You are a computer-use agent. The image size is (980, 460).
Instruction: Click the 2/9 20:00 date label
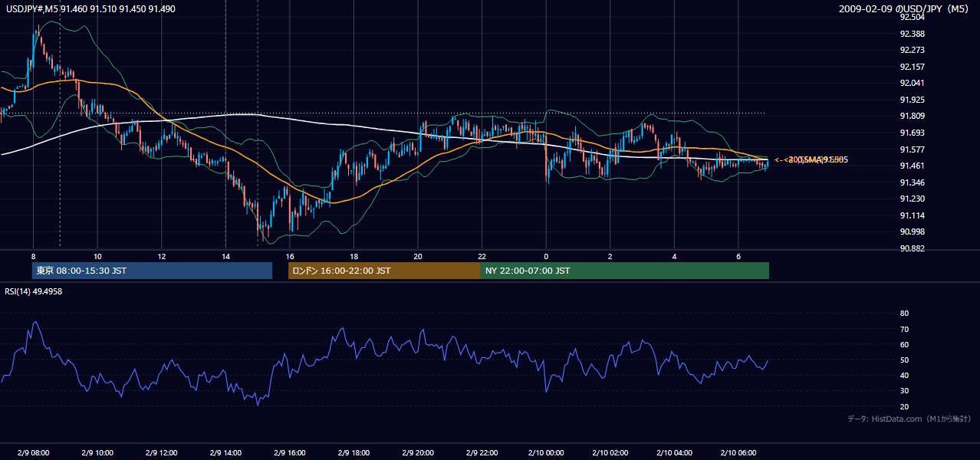[x=418, y=453]
